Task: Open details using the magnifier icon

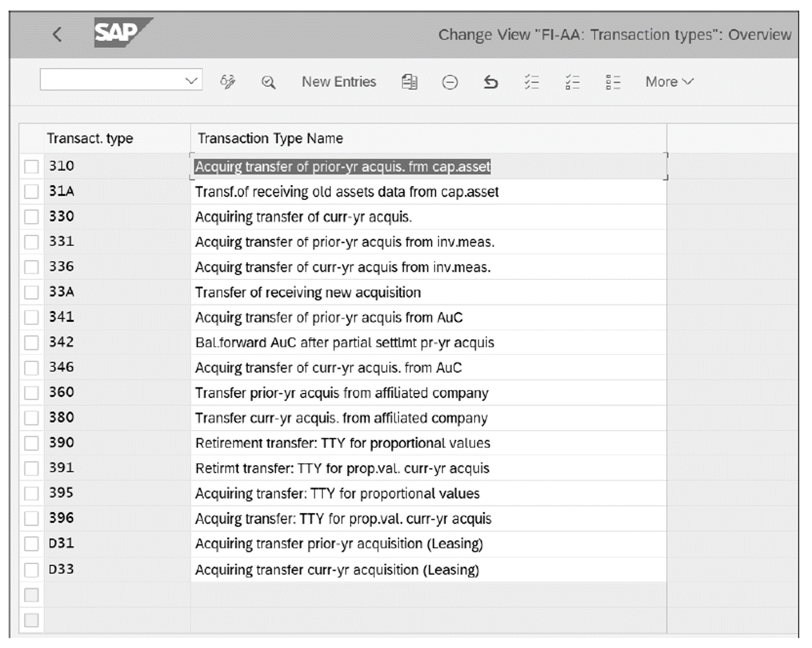Action: pyautogui.click(x=267, y=81)
